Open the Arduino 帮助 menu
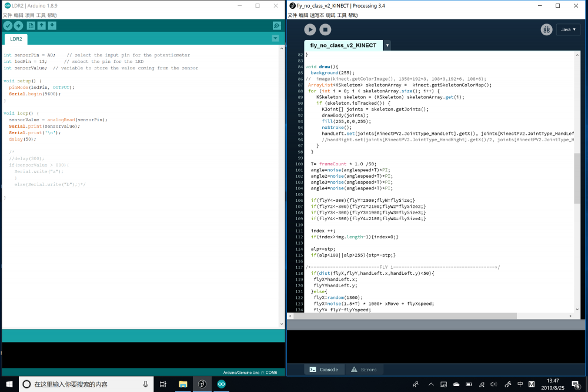The height and width of the screenshot is (392, 588). pyautogui.click(x=52, y=15)
